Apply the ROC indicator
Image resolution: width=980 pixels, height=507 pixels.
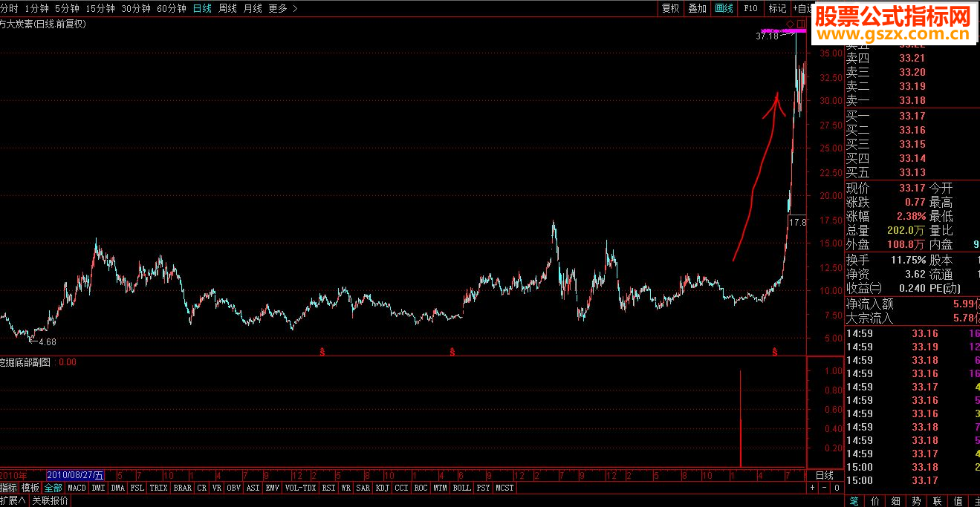point(421,488)
